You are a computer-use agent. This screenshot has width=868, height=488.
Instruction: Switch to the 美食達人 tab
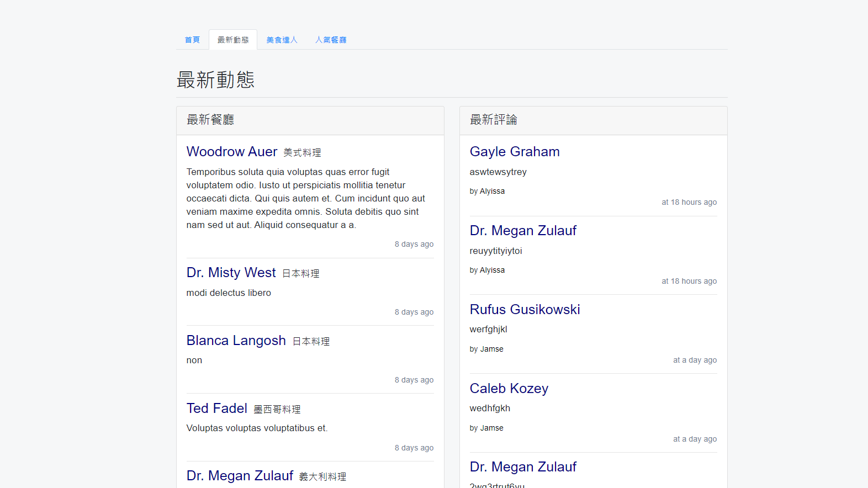[282, 40]
